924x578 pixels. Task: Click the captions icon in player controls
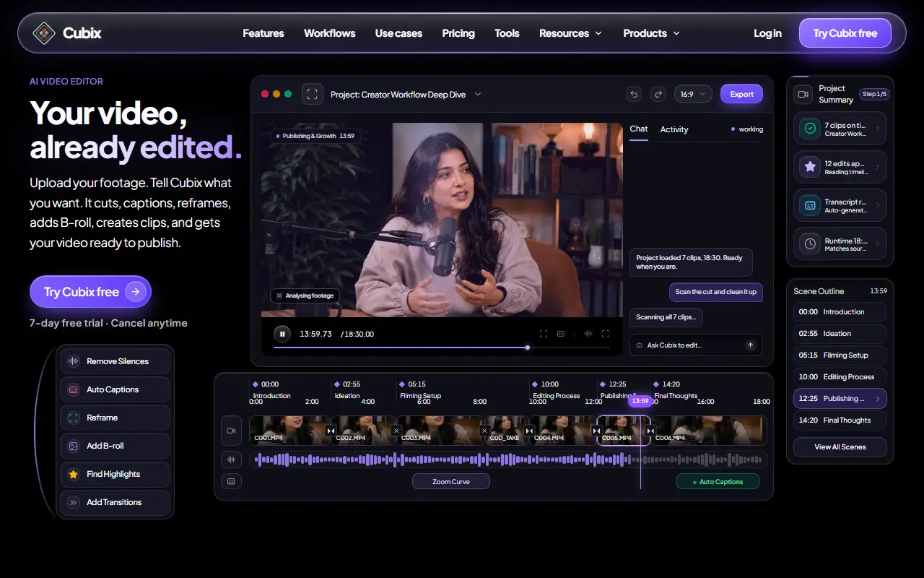[x=561, y=334]
